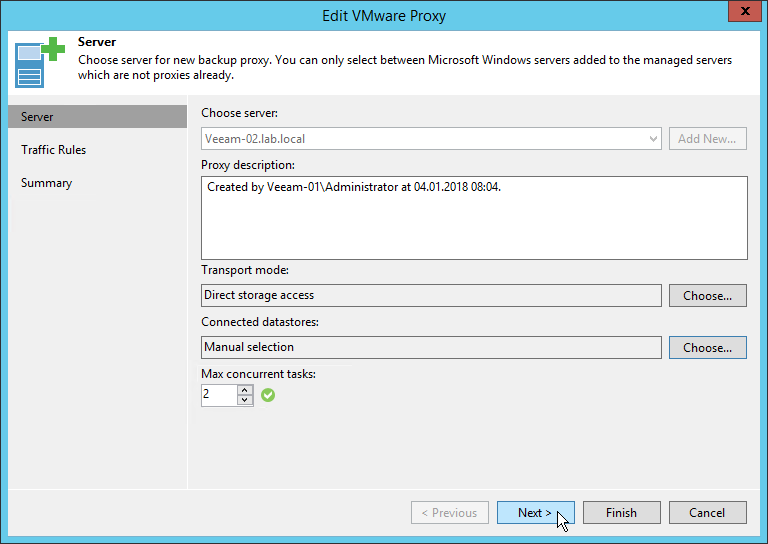This screenshot has height=544, width=768.
Task: Click the Previous button
Action: click(450, 513)
